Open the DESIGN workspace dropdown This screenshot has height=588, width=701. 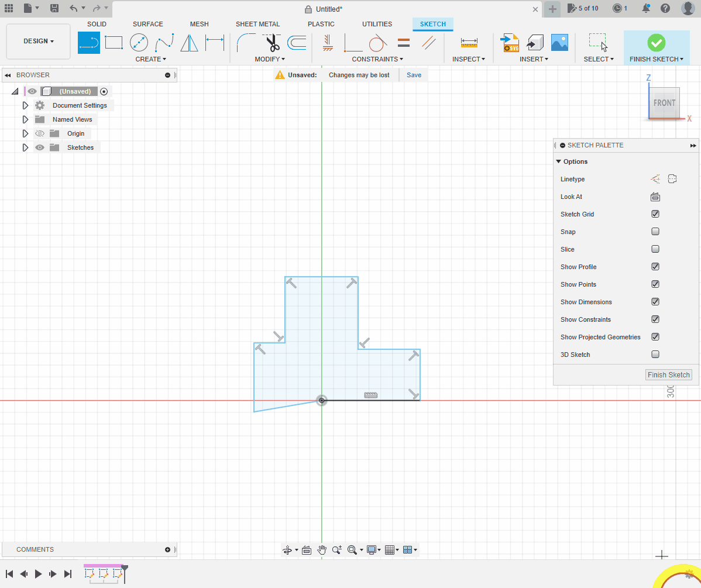[39, 42]
